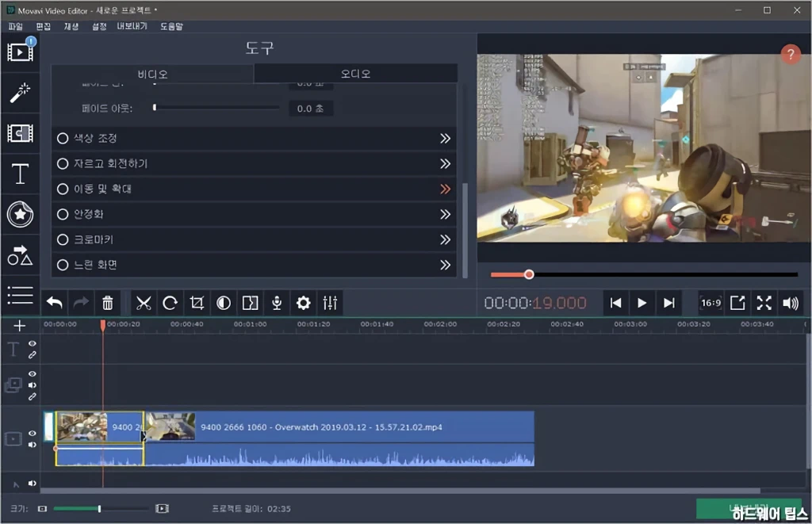This screenshot has height=524, width=812.
Task: Click the preview seek bar
Action: tap(644, 274)
